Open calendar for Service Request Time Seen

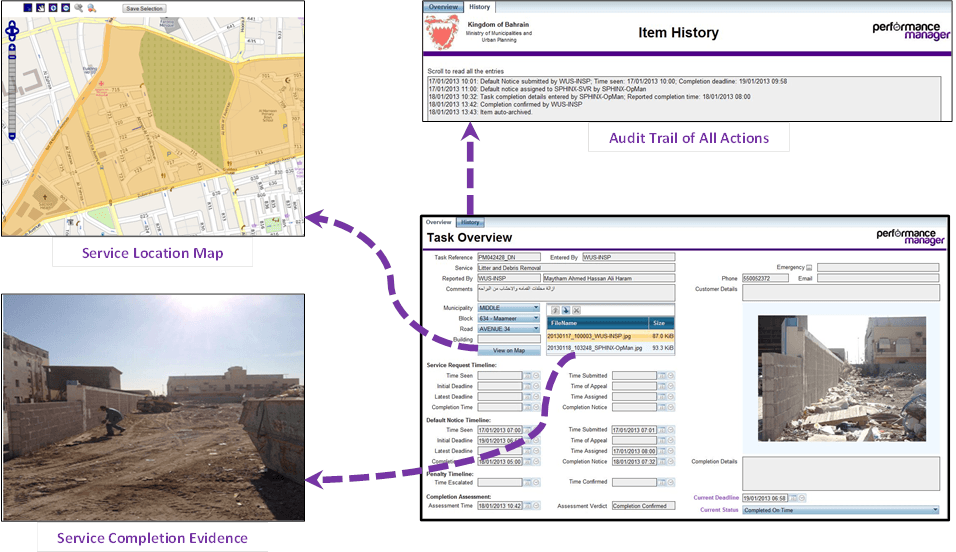point(527,376)
